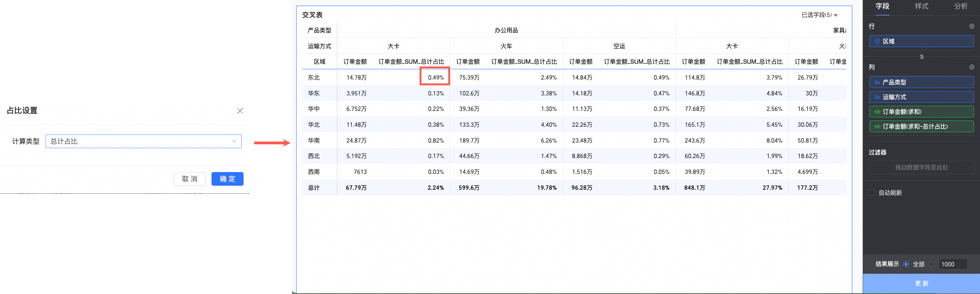Select the 订单金额(求和-总计占比) field
The height and width of the screenshot is (294, 980).
click(x=922, y=126)
